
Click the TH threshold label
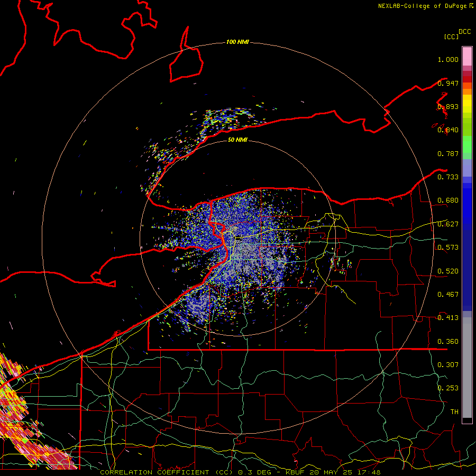[454, 412]
